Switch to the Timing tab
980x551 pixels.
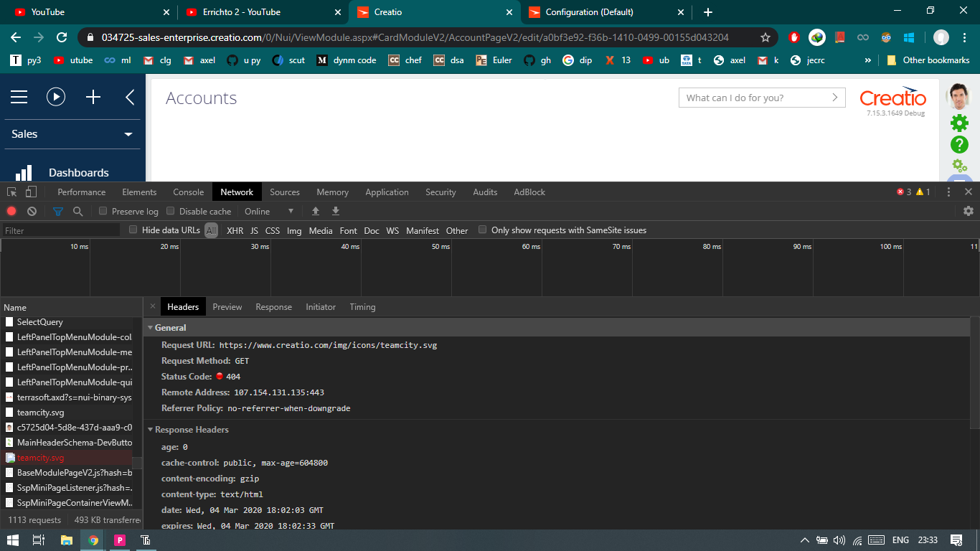pos(362,306)
